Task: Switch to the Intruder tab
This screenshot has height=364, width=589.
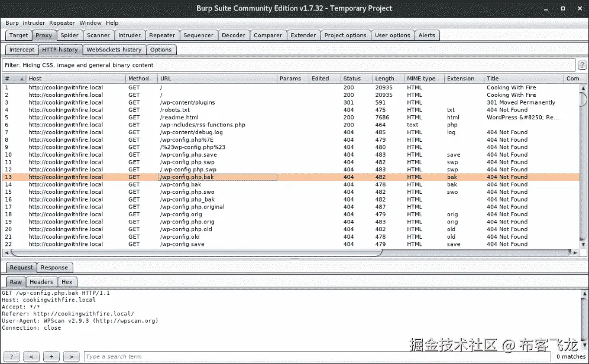Action: coord(130,35)
